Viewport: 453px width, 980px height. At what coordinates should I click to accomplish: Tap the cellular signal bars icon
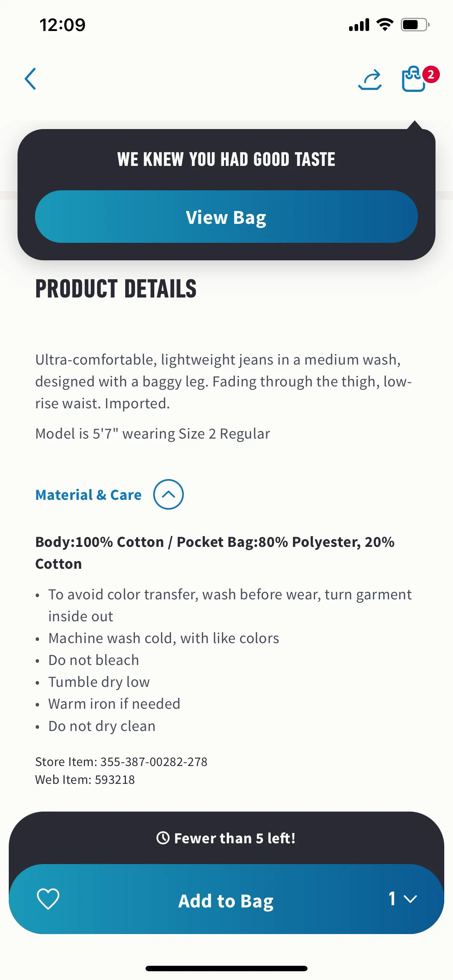tap(359, 25)
